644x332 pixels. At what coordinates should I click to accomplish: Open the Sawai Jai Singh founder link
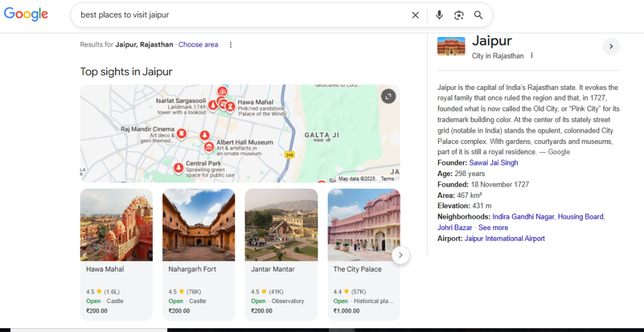(494, 163)
